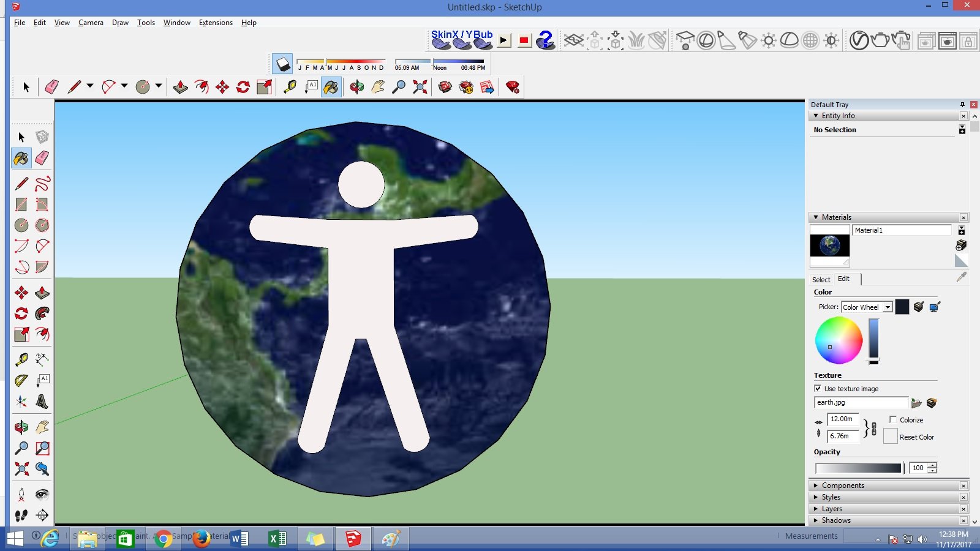The image size is (980, 551).
Task: Select the Eraser tool in the top toolbar
Action: tap(51, 87)
